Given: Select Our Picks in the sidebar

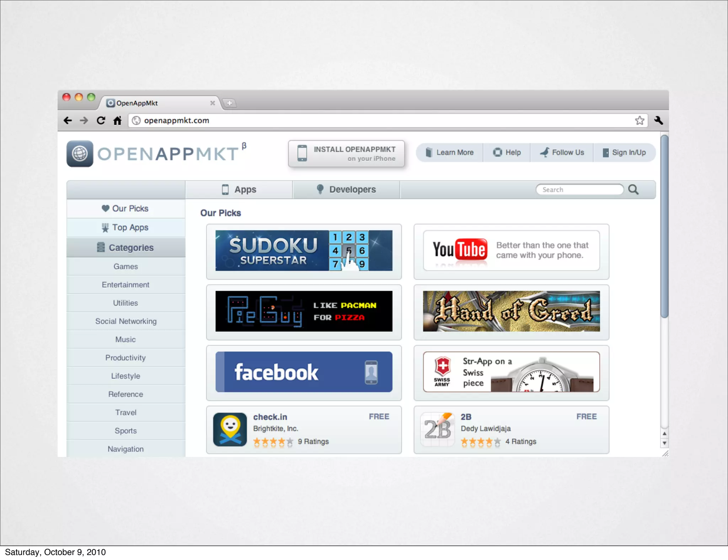Looking at the screenshot, I should point(125,209).
